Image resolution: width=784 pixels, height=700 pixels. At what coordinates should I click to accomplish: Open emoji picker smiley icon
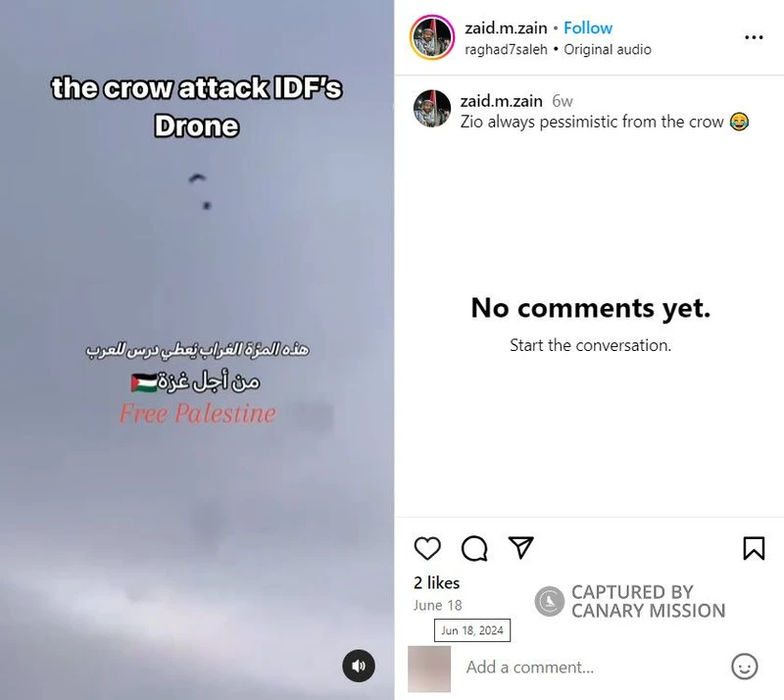[x=745, y=667]
